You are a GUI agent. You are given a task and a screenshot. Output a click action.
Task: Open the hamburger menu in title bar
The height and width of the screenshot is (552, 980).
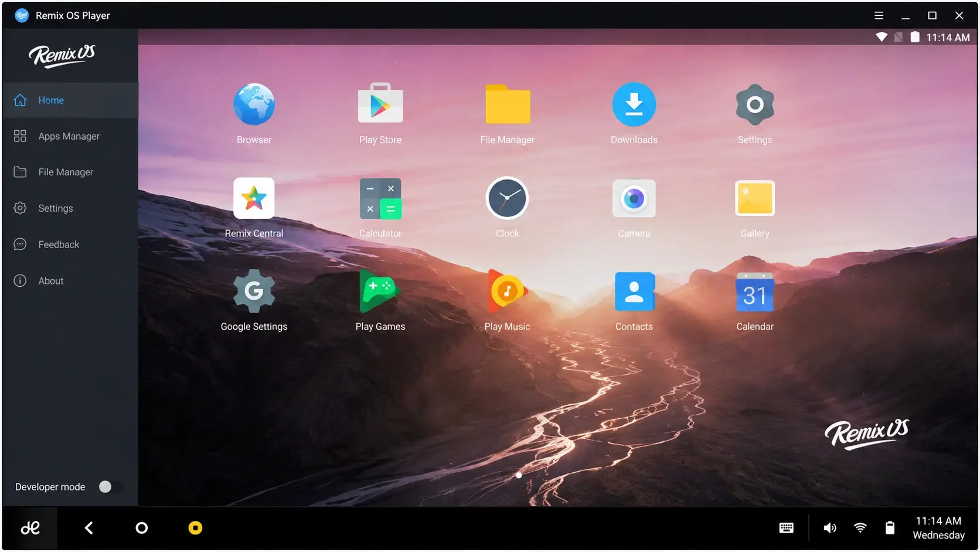[x=879, y=16]
